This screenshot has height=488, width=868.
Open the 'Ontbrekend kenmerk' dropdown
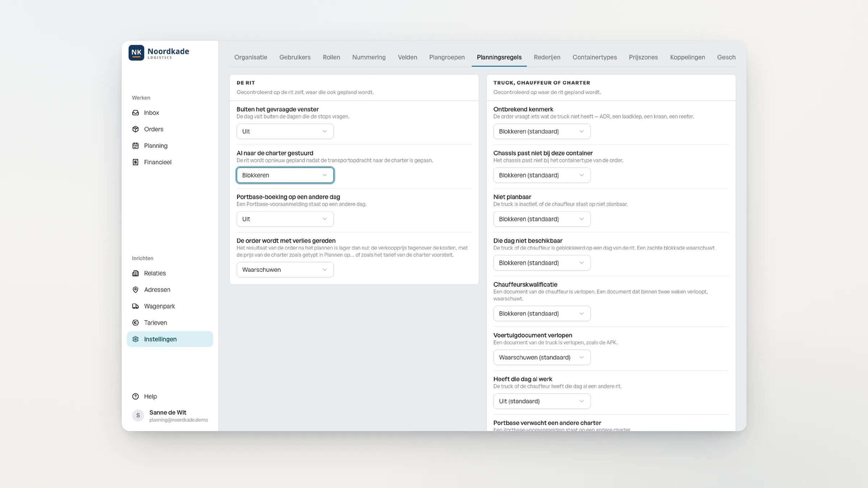pos(542,132)
